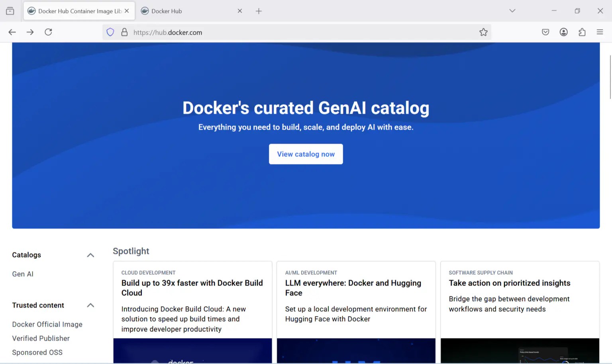
Task: Click the Docker Build Cloud card thumbnail image
Action: tap(192, 351)
